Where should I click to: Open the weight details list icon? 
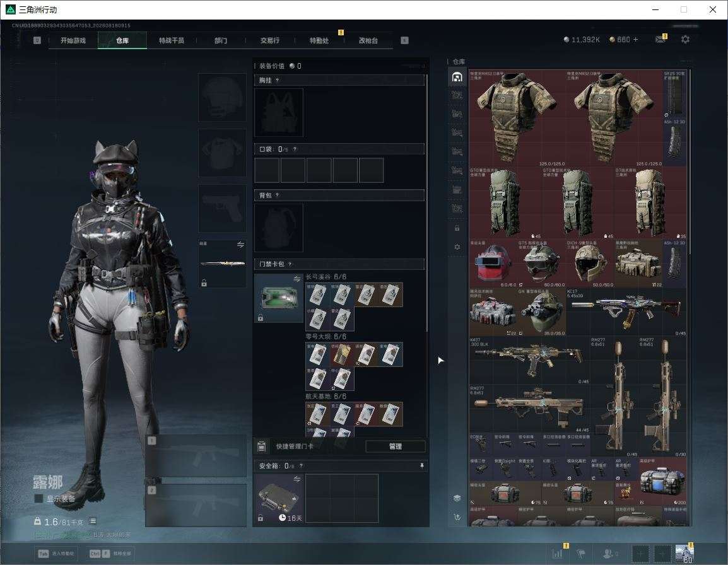(92, 521)
